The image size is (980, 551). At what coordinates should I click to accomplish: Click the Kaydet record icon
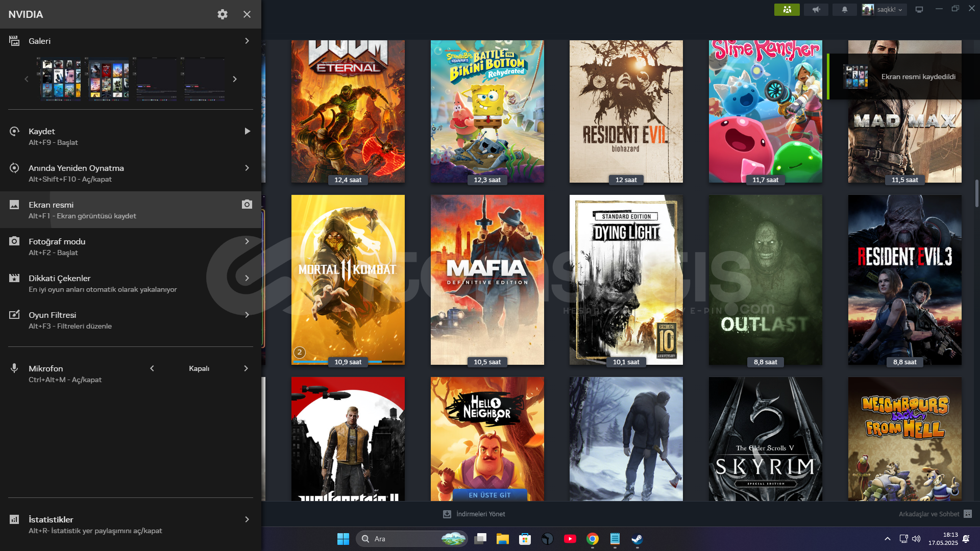(x=14, y=131)
